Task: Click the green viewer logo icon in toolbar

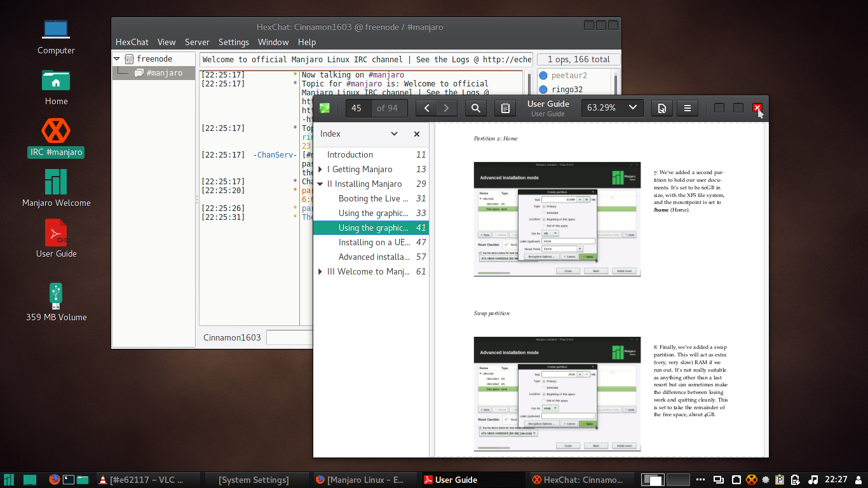Action: (324, 107)
